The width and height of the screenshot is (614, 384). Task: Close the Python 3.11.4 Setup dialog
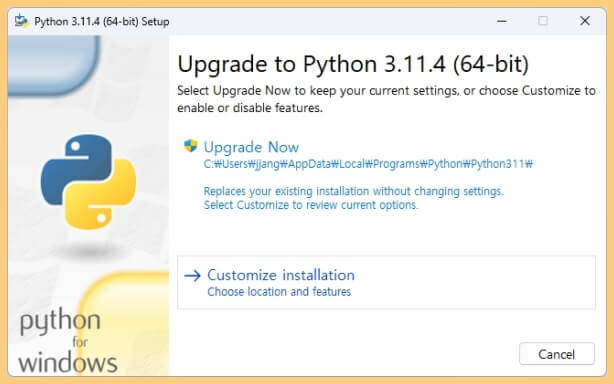coord(585,21)
